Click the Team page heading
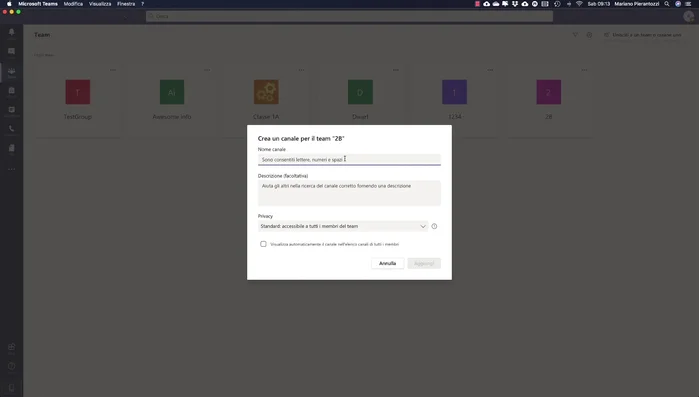This screenshot has height=397, width=699. pyautogui.click(x=42, y=35)
